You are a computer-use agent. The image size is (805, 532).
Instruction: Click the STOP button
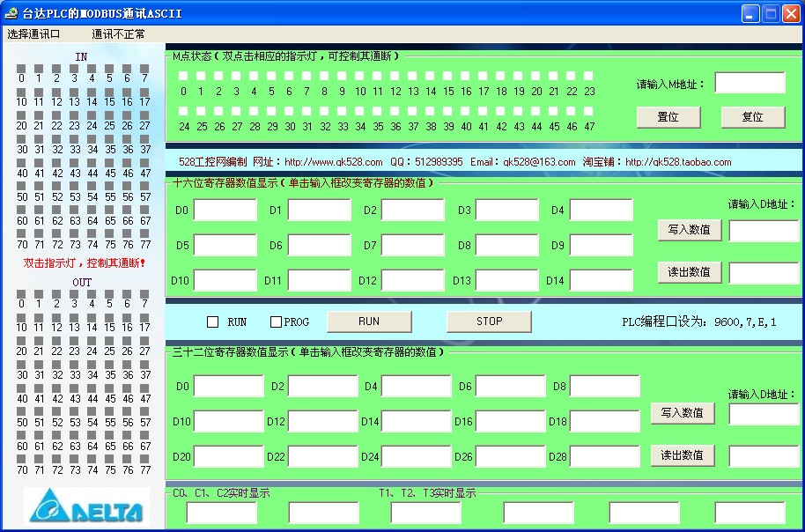pyautogui.click(x=489, y=321)
